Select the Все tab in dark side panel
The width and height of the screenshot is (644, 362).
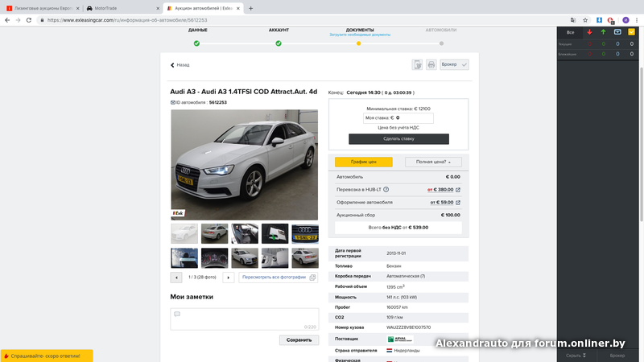[x=571, y=32]
